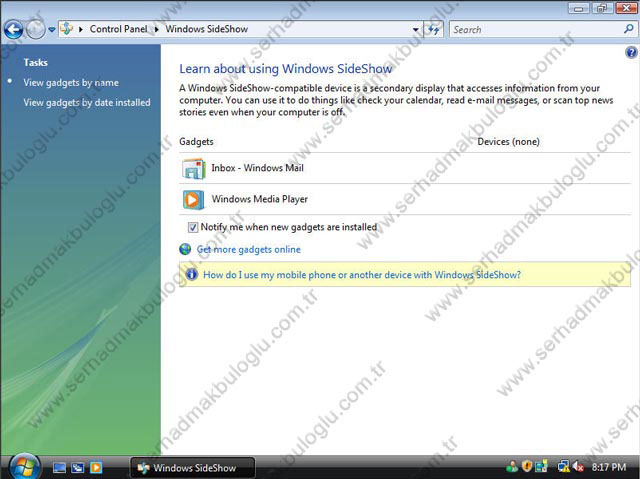The width and height of the screenshot is (640, 479).
Task: Click the info icon in yellow bar
Action: pyautogui.click(x=192, y=274)
